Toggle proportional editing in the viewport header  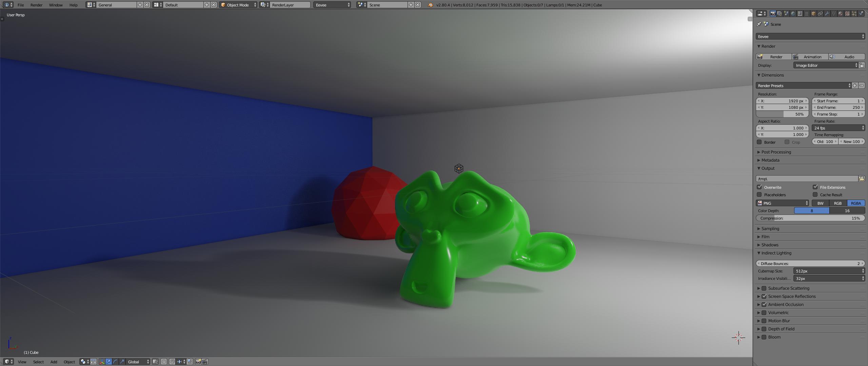pyautogui.click(x=163, y=362)
